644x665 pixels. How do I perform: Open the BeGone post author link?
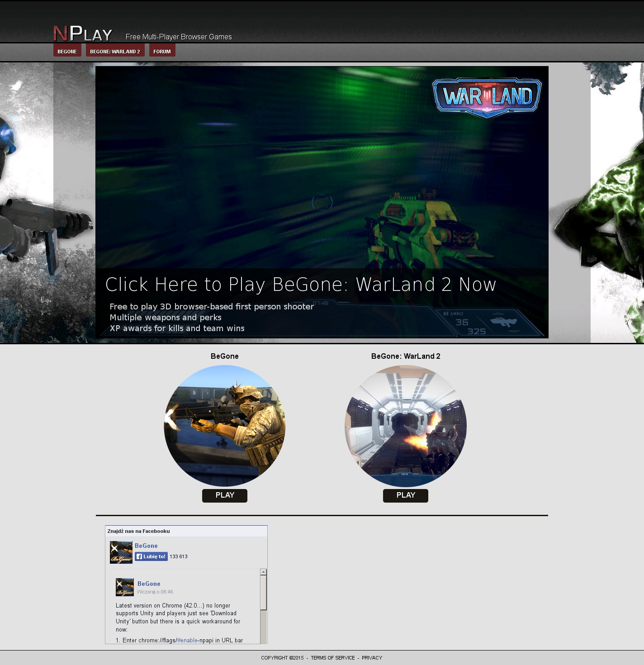point(149,584)
